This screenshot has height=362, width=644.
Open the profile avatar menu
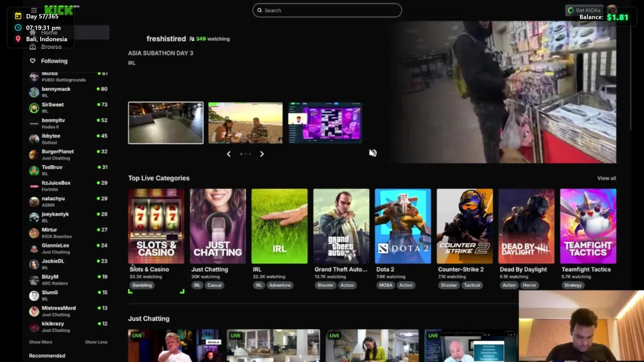point(612,10)
